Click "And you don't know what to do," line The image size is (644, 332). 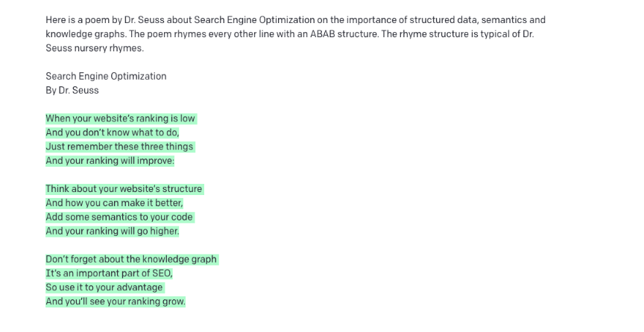pos(113,133)
